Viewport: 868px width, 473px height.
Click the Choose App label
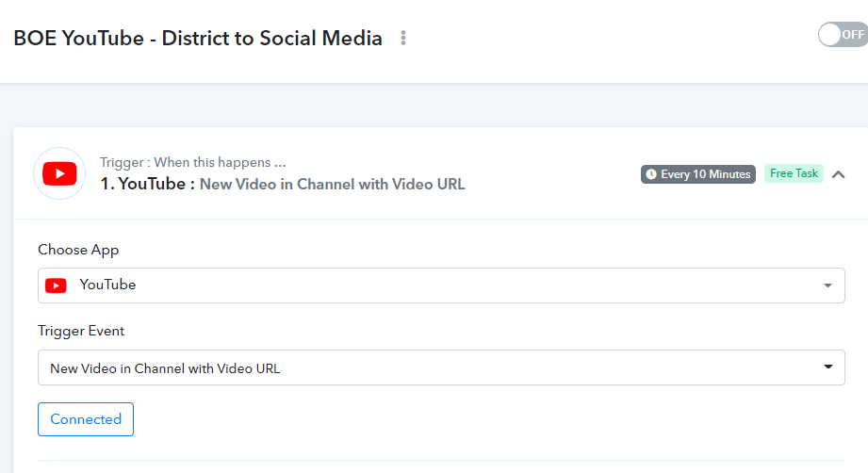pyautogui.click(x=78, y=250)
